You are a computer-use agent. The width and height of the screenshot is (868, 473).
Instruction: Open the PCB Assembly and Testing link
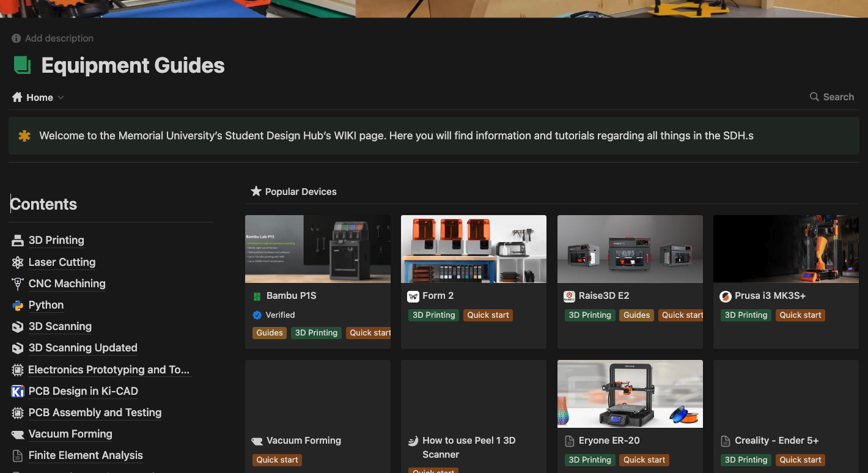click(x=95, y=413)
